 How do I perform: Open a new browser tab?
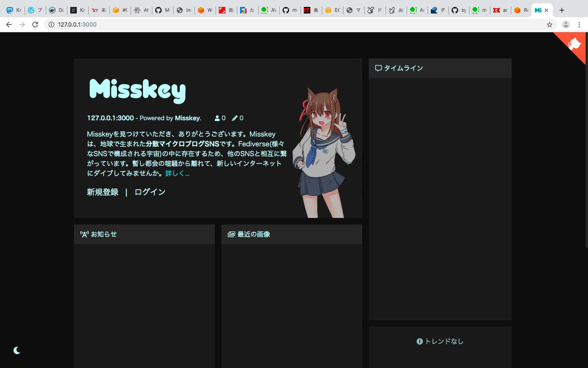click(x=562, y=10)
